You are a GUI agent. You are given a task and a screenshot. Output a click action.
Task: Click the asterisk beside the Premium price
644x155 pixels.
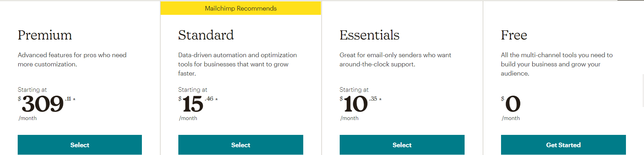click(x=74, y=100)
